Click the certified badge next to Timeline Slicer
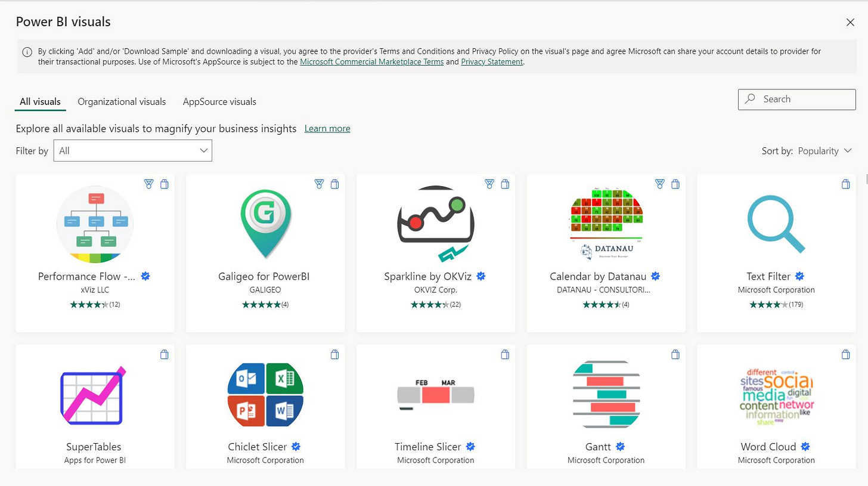 point(470,447)
